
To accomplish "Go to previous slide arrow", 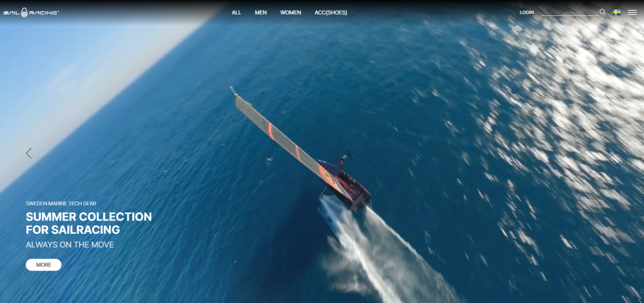I will tap(29, 153).
